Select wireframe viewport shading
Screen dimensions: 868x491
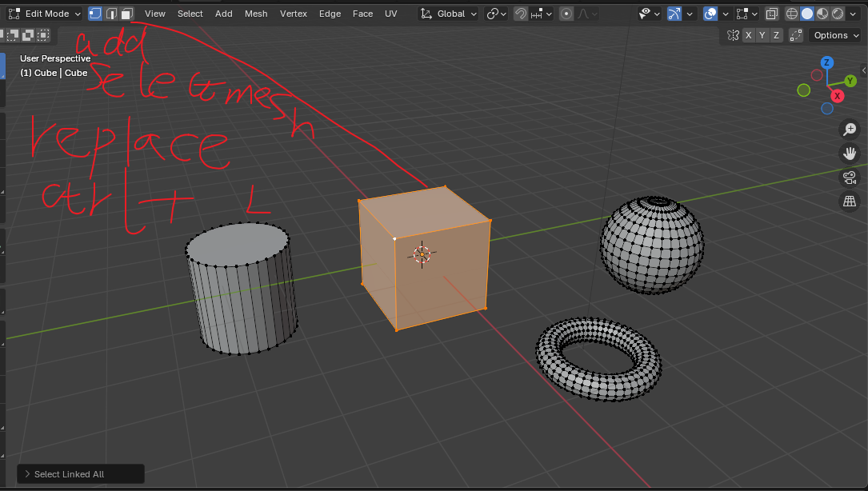pos(792,14)
